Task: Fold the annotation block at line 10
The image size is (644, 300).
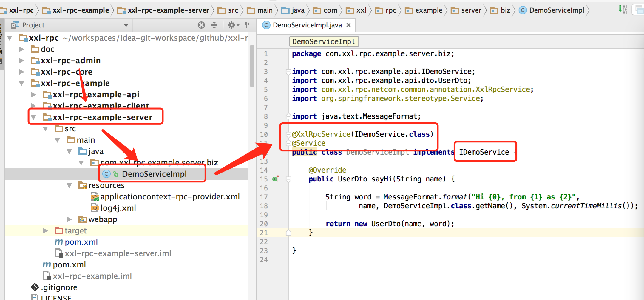Action: pos(288,134)
